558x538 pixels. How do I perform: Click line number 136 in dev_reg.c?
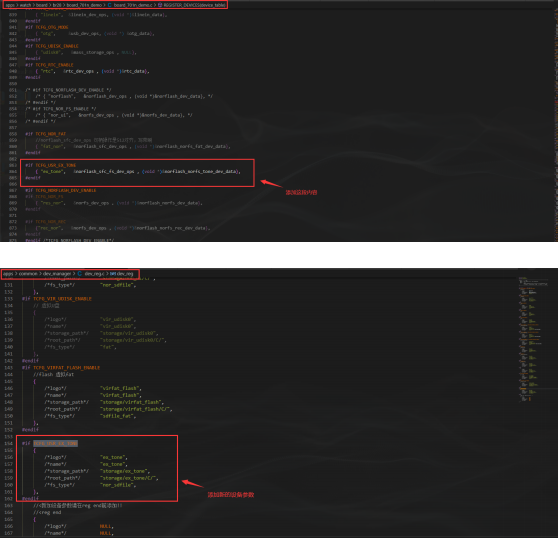(x=9, y=319)
